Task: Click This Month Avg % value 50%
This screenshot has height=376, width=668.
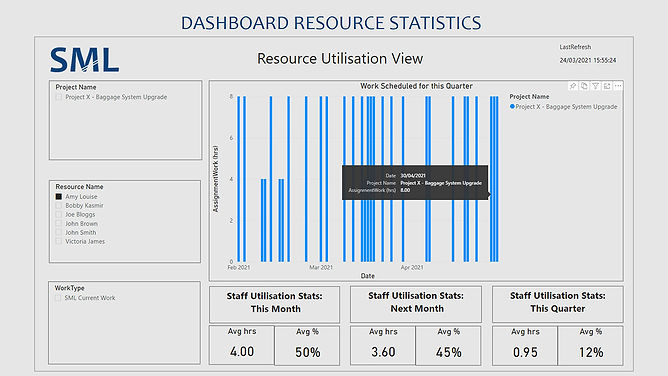Action: [308, 352]
